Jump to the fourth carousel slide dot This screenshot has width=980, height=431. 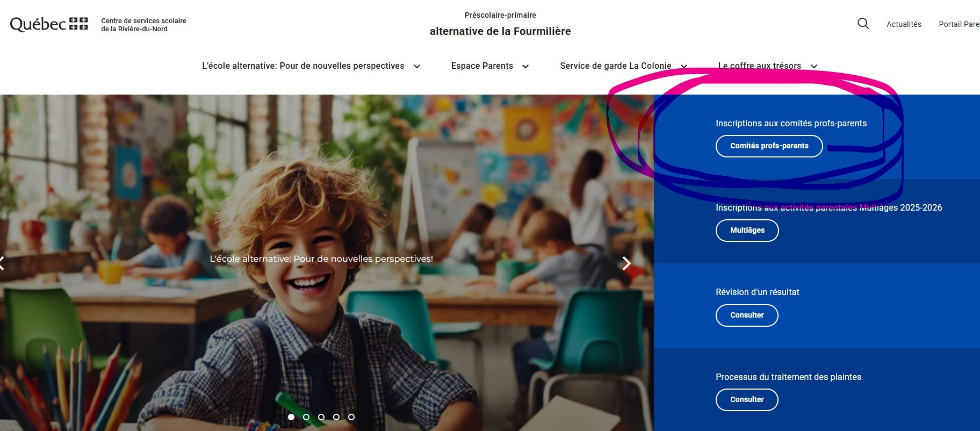(336, 417)
